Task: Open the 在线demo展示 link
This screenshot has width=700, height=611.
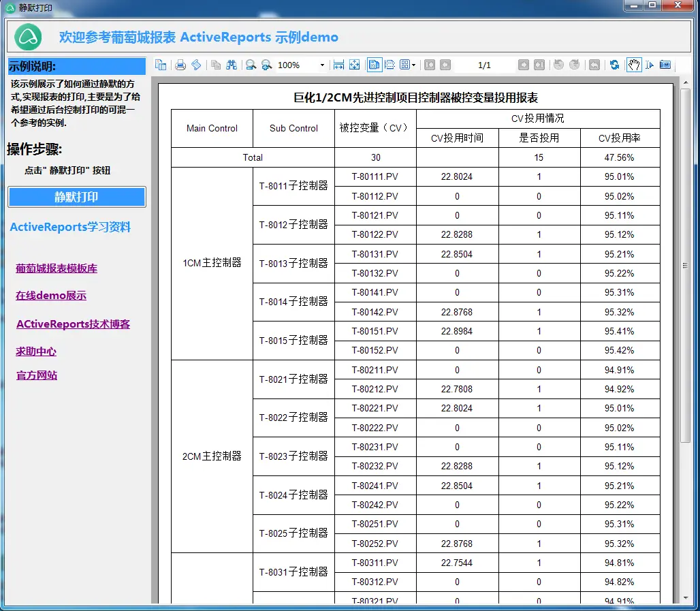Action: 51,296
